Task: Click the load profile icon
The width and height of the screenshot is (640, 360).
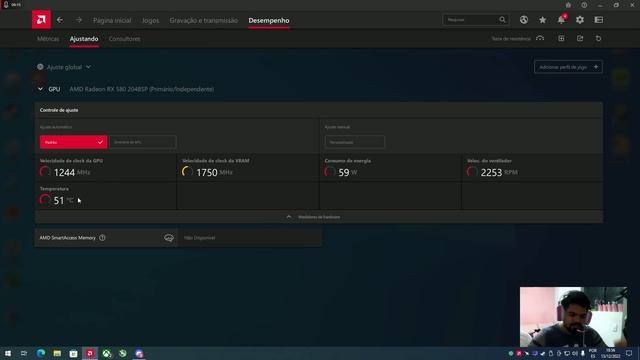Action: 561,38
